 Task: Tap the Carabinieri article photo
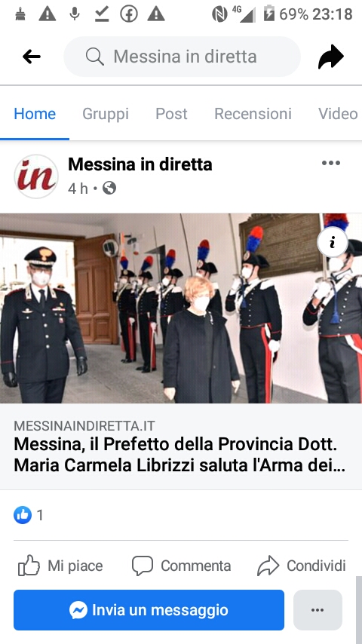coord(181,308)
